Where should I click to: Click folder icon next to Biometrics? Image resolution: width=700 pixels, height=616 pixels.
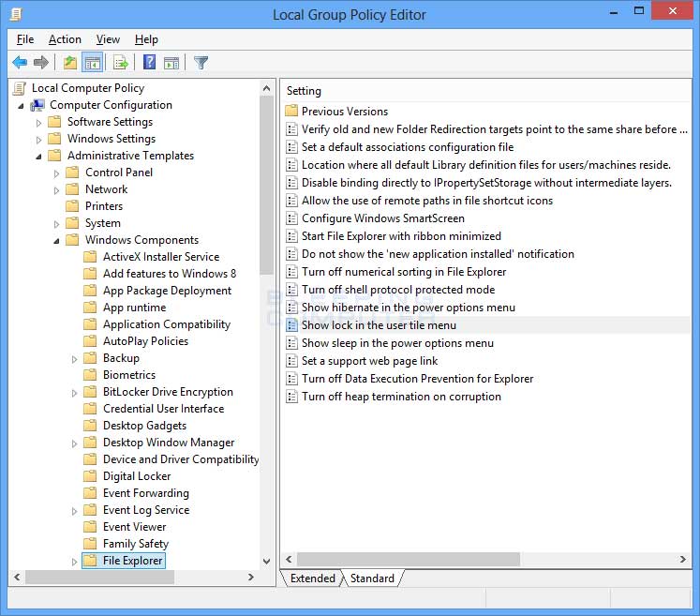[90, 374]
